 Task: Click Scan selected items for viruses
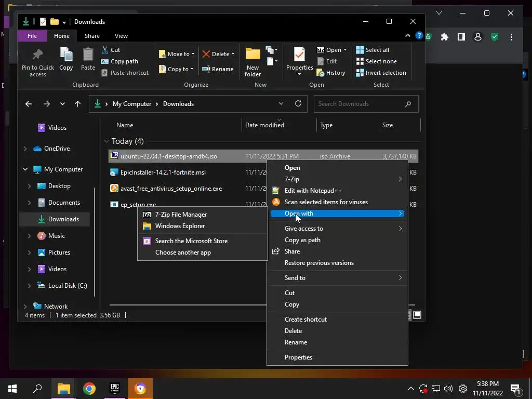337,202
